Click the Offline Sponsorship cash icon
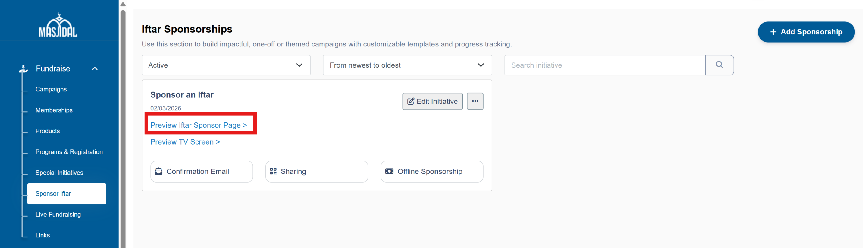 tap(389, 171)
